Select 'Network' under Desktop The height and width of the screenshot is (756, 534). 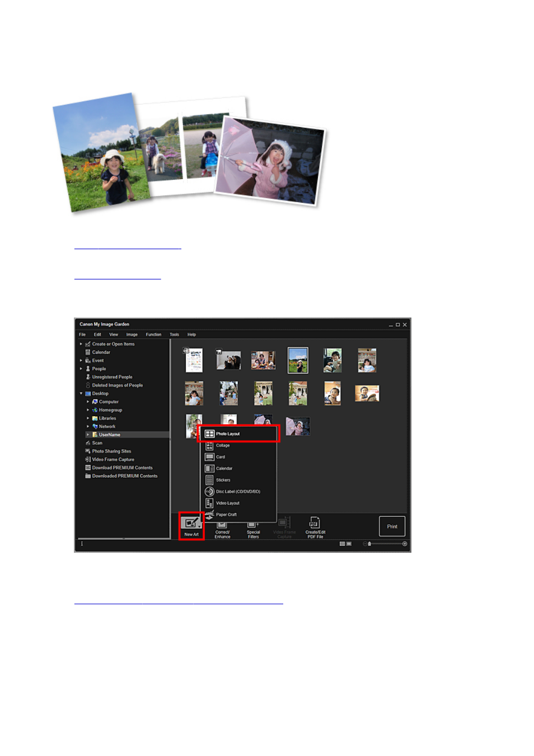(x=107, y=427)
